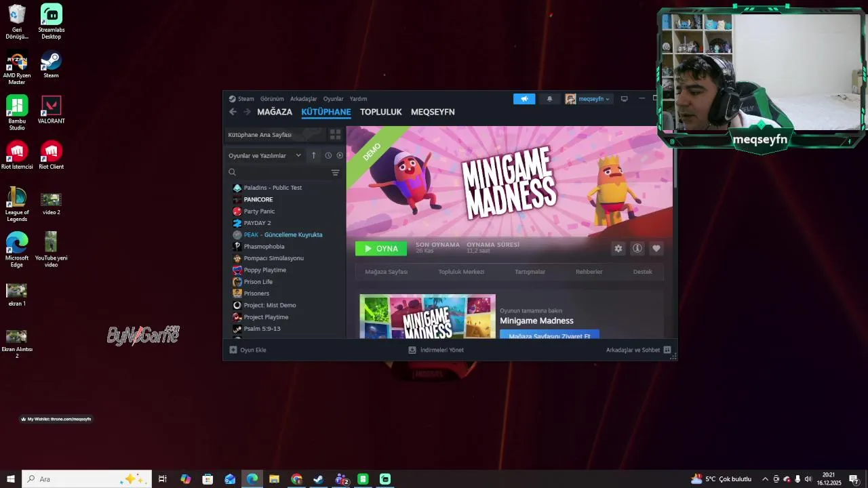Open Task View on the taskbar

pos(163,479)
